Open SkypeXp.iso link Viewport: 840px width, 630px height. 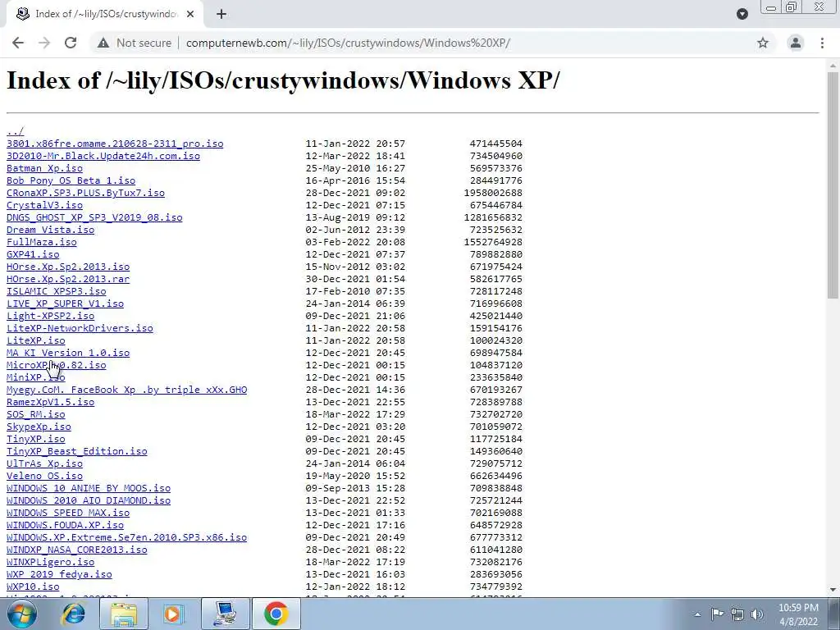(39, 427)
